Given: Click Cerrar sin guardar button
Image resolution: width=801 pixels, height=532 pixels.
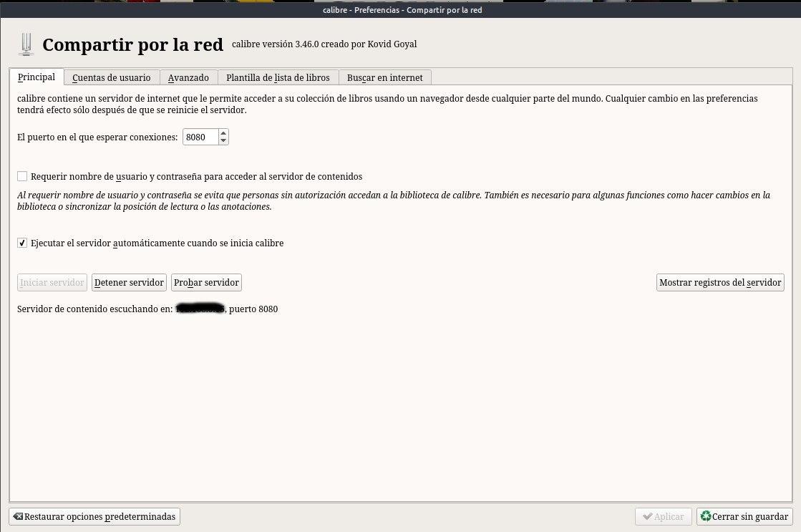Looking at the screenshot, I should coord(744,516).
